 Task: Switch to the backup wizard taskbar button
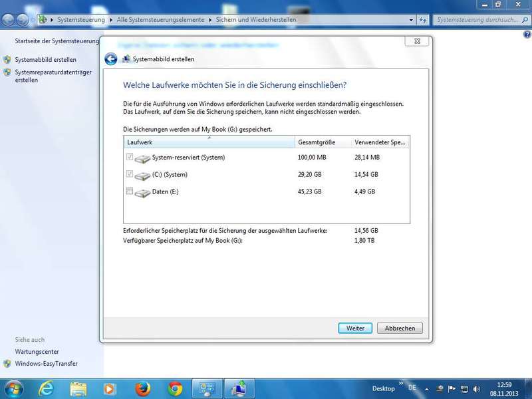pyautogui.click(x=239, y=389)
